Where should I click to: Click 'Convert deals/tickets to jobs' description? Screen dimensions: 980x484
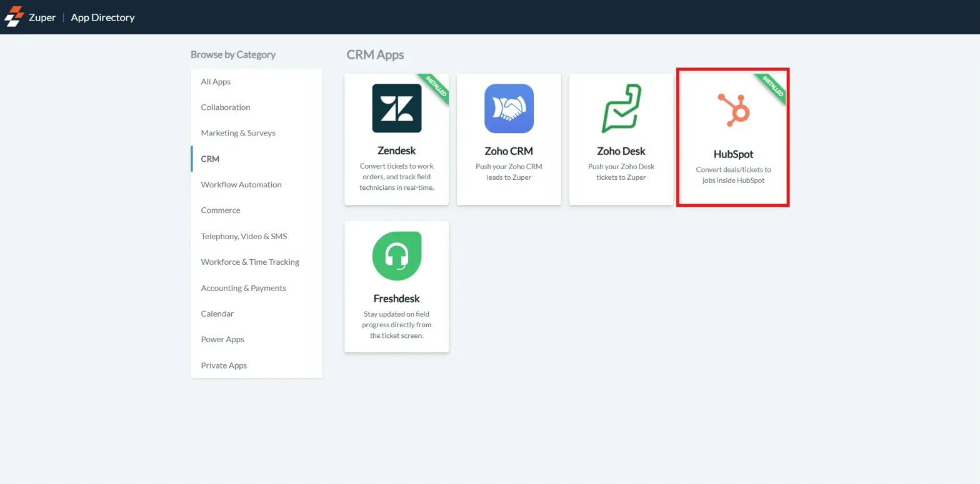(x=734, y=175)
